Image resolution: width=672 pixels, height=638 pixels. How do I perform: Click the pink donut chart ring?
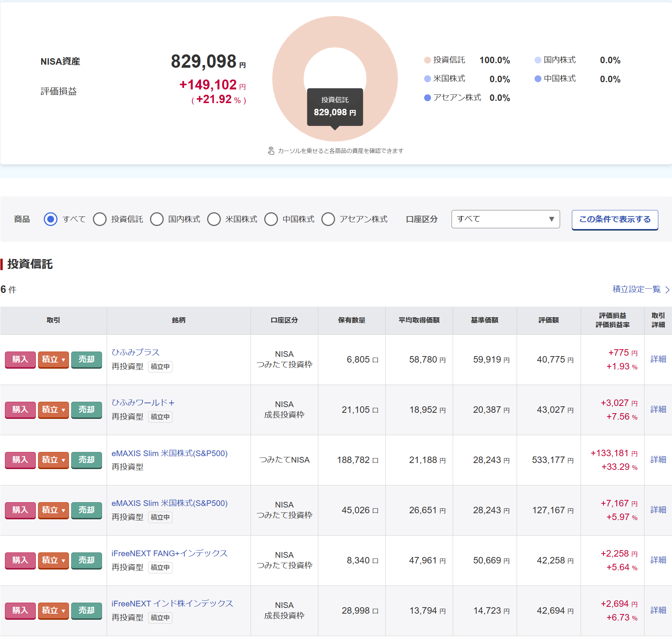click(289, 57)
